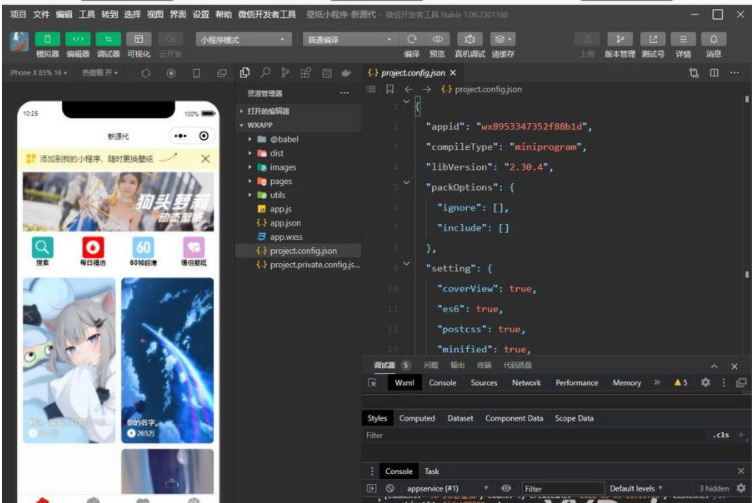Toggle the 编辑器 editor panel button
The image size is (756, 503).
[x=78, y=39]
